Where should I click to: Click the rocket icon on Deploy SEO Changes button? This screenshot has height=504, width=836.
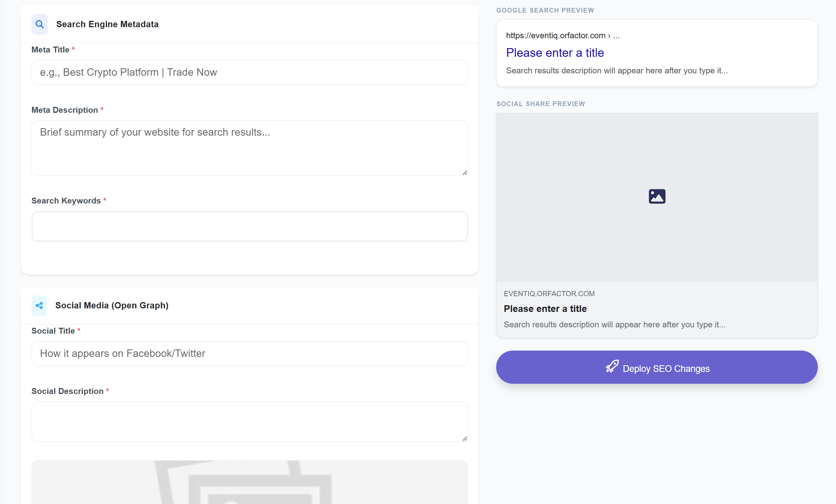click(611, 367)
